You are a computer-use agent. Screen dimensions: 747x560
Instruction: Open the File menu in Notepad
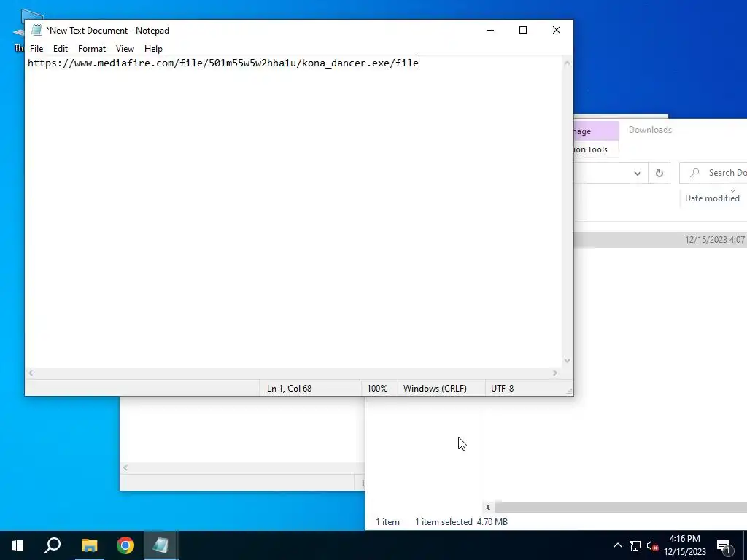(36, 49)
